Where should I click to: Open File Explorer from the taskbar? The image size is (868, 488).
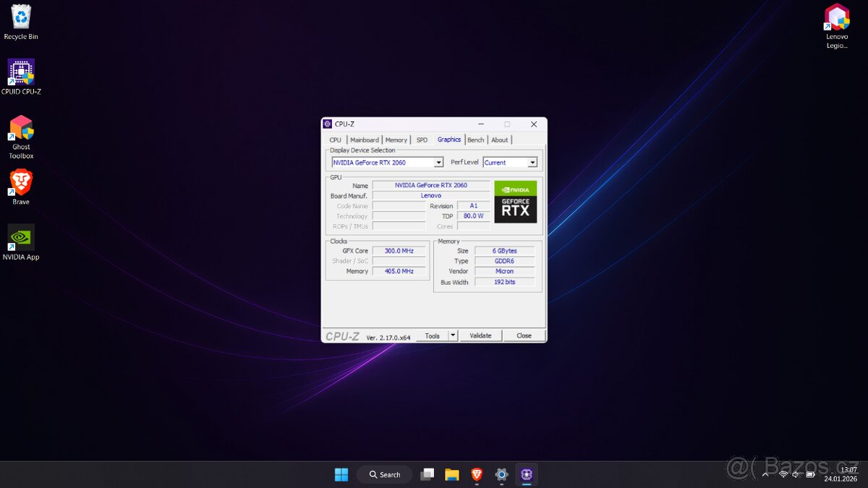coord(452,474)
